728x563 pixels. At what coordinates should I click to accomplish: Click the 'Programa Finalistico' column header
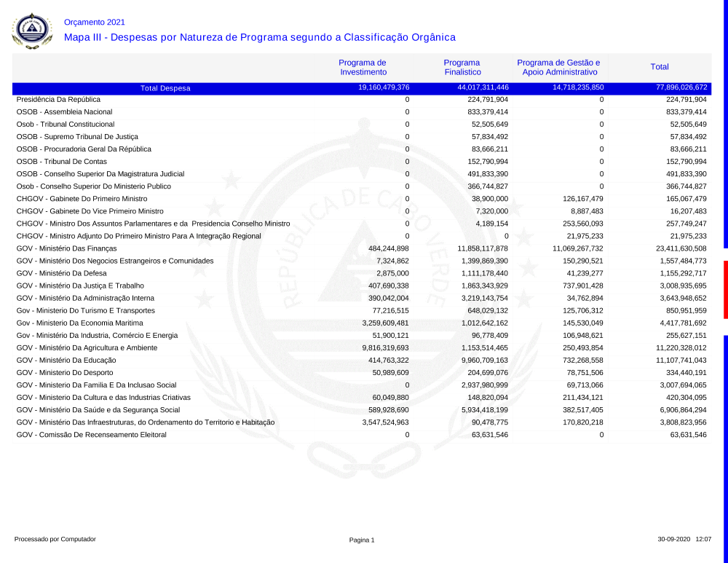pos(462,68)
